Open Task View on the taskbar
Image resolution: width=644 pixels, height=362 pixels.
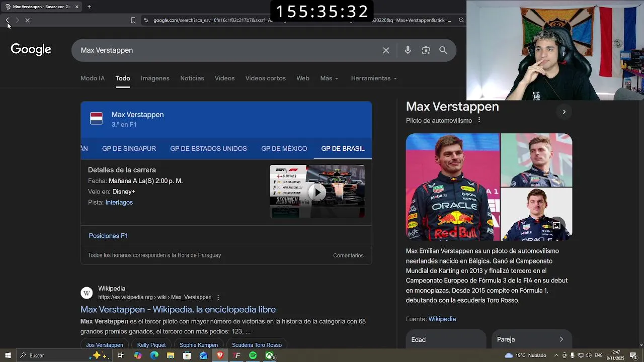pos(121,355)
